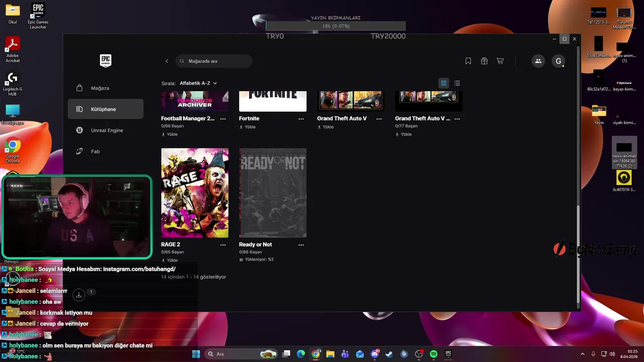
Task: Open Chrome from the taskbar
Action: click(315, 354)
